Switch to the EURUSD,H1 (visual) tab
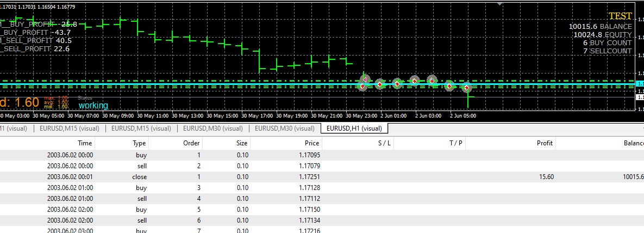 pyautogui.click(x=354, y=128)
